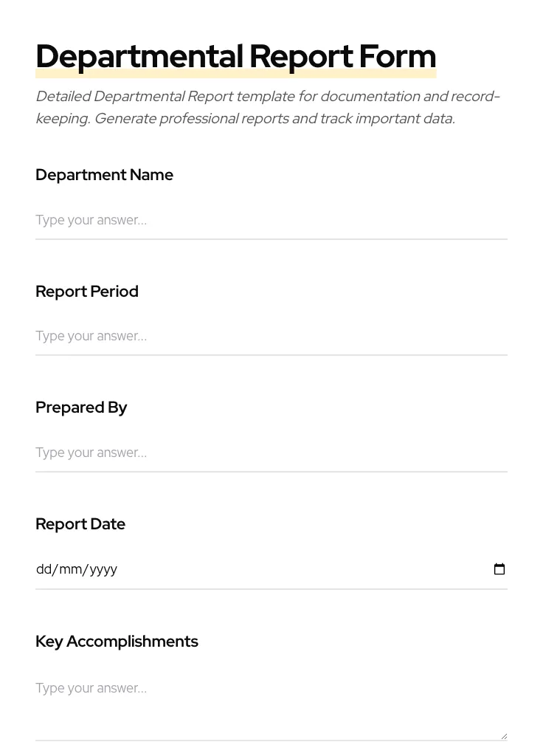Click the Key Accomplishments label
The width and height of the screenshot is (543, 756).
point(117,642)
